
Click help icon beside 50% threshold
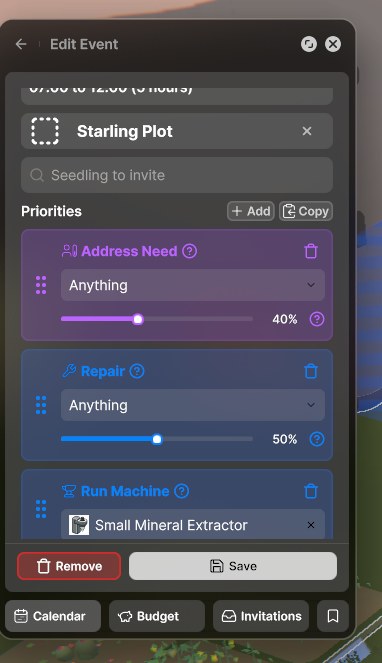point(317,439)
